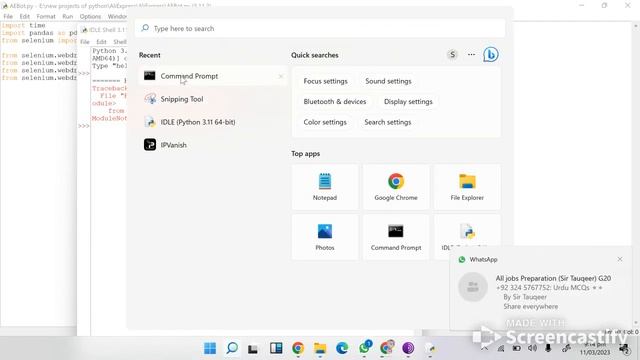Click the Search magnifier icon on the taskbar
The height and width of the screenshot is (360, 640).
[232, 348]
